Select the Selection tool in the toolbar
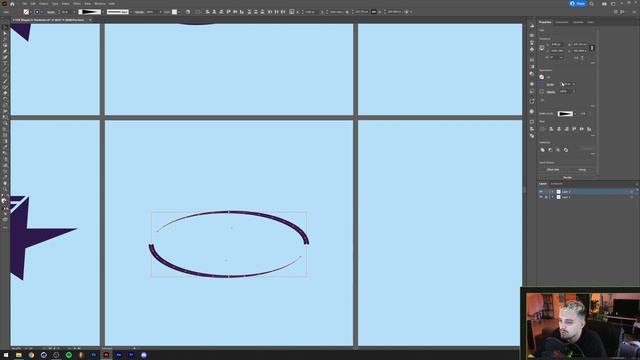The image size is (640, 360). point(5,27)
